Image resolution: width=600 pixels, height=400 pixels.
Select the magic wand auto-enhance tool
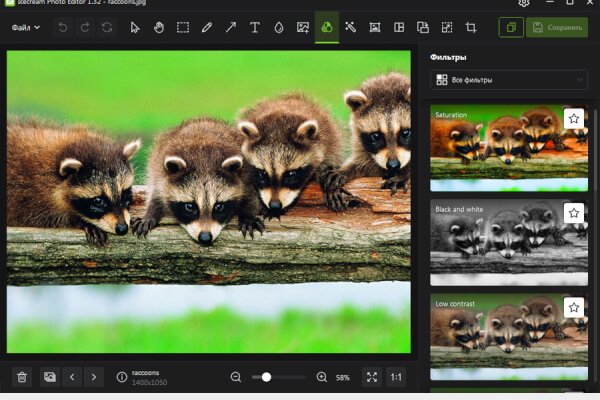pos(351,28)
